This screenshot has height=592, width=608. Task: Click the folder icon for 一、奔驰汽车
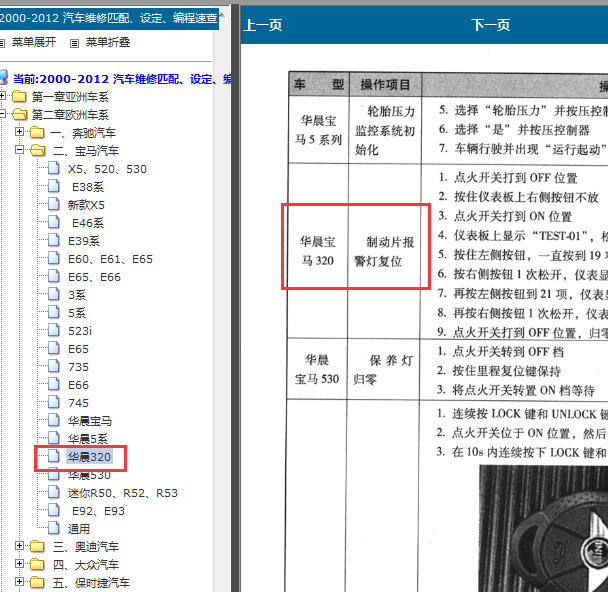[x=37, y=133]
